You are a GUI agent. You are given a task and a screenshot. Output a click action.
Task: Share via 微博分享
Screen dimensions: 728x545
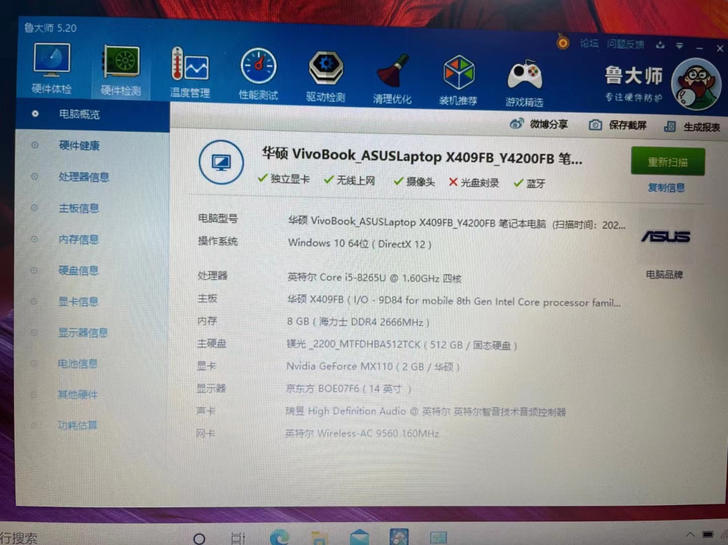click(539, 124)
